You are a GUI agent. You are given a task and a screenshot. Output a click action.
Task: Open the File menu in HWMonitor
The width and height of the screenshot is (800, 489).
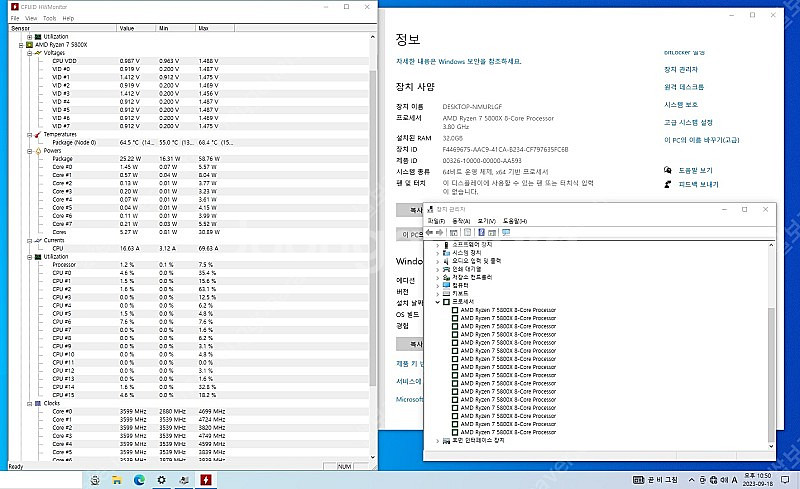(x=15, y=18)
